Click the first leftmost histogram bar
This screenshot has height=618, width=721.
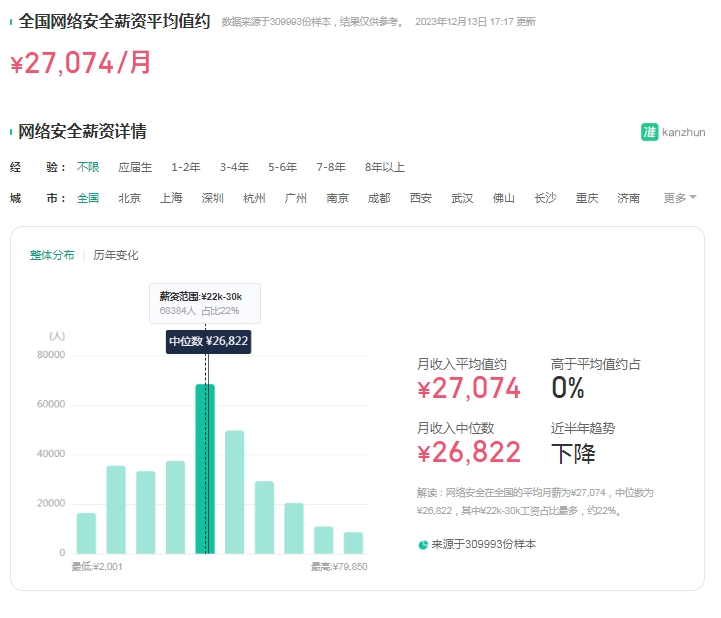point(87,532)
